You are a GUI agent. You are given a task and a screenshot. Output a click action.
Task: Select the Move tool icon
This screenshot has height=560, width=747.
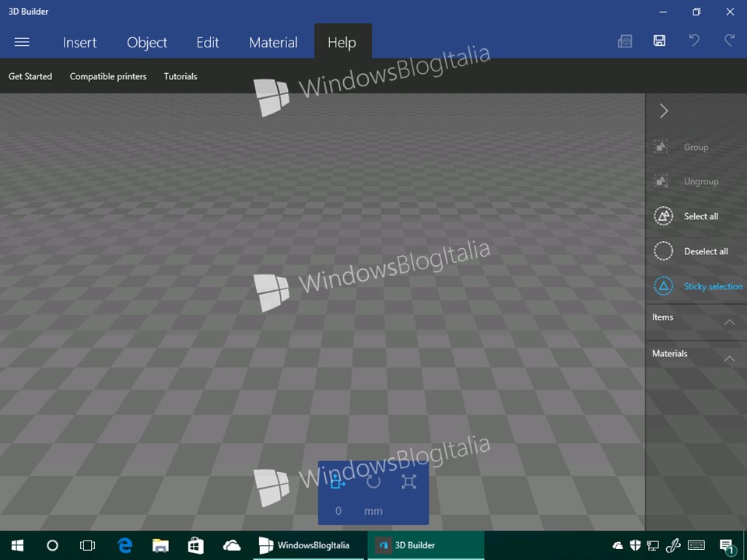click(337, 481)
